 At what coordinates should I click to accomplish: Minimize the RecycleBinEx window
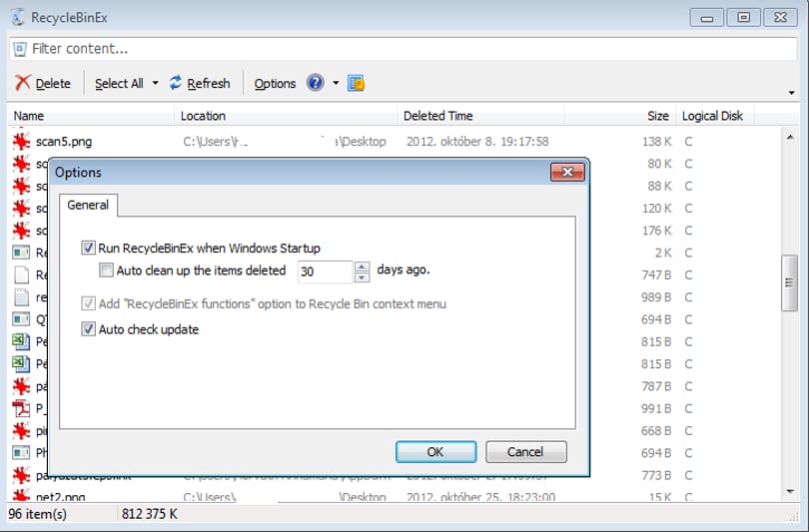tap(707, 18)
